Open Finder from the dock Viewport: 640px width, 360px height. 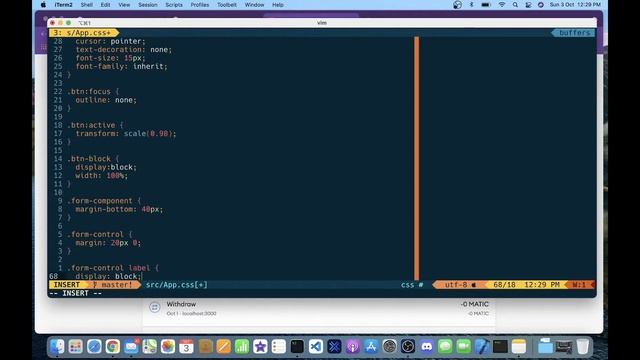coord(57,347)
